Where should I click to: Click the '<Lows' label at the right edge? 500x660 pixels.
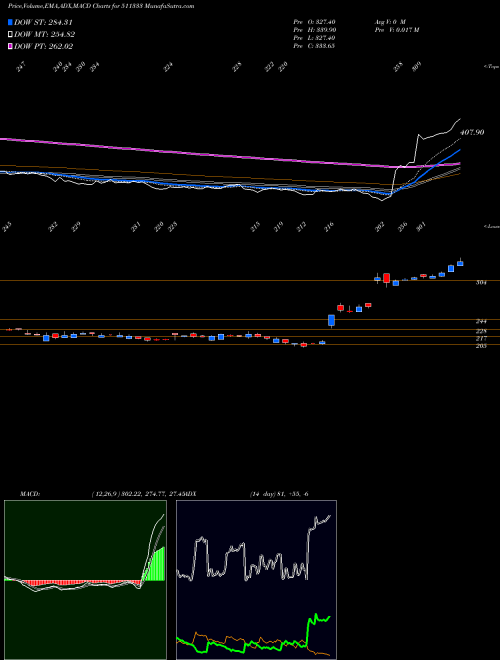click(491, 226)
